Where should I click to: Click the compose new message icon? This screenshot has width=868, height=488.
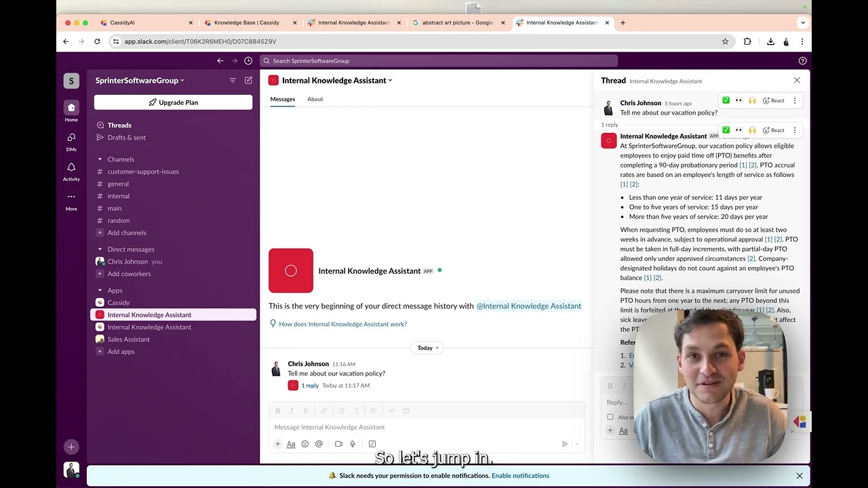pos(248,80)
